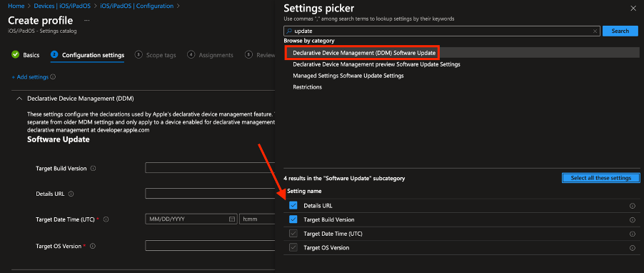Screen dimensions: 644x273
Task: Uncheck the Details URL checkbox
Action: click(293, 206)
